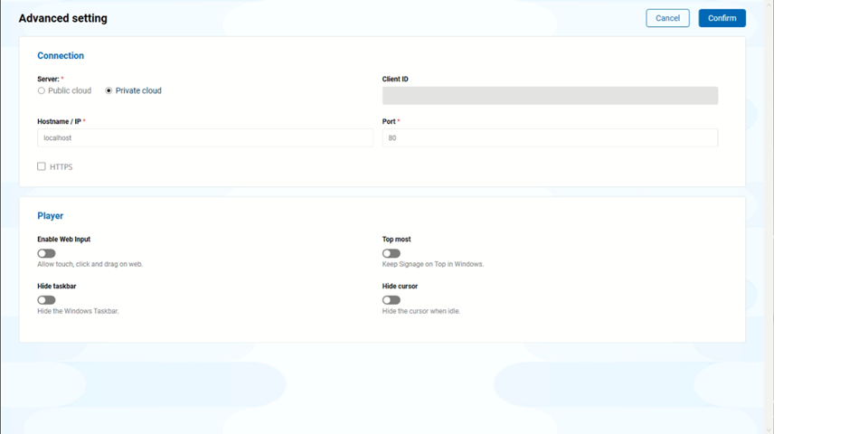
Task: Enable the Hide cursor toggle
Action: tap(392, 300)
